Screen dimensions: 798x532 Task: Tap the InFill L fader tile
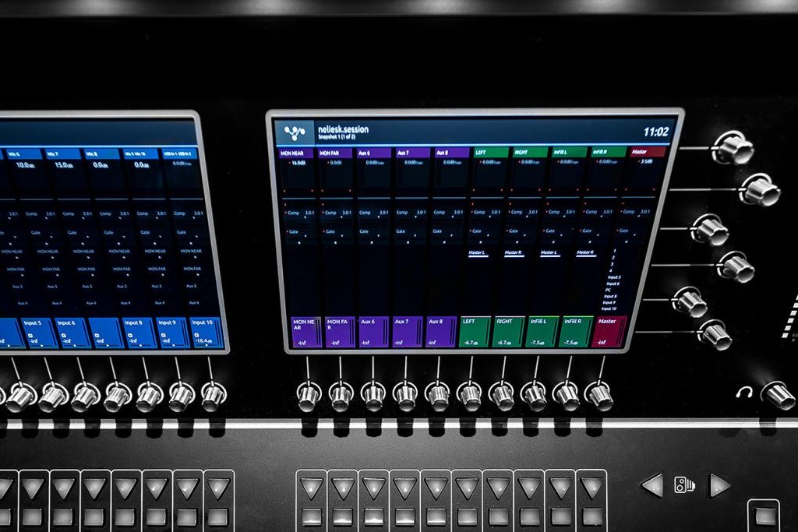pyautogui.click(x=542, y=331)
